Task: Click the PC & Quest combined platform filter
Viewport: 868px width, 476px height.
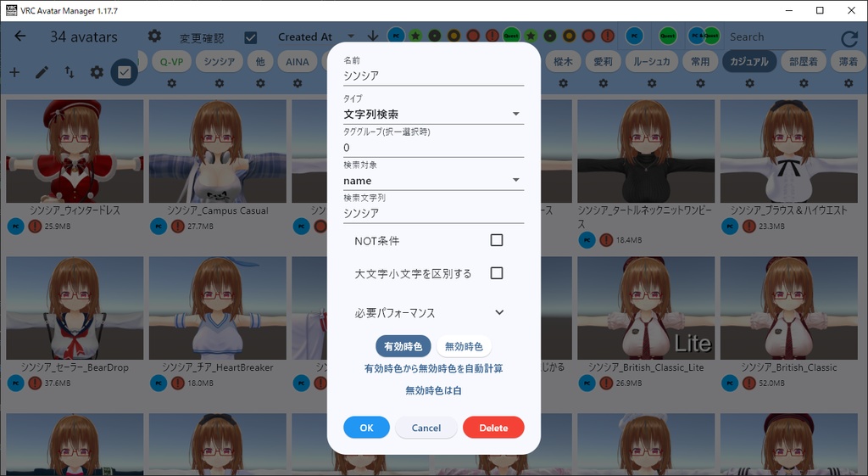Action: [x=703, y=36]
